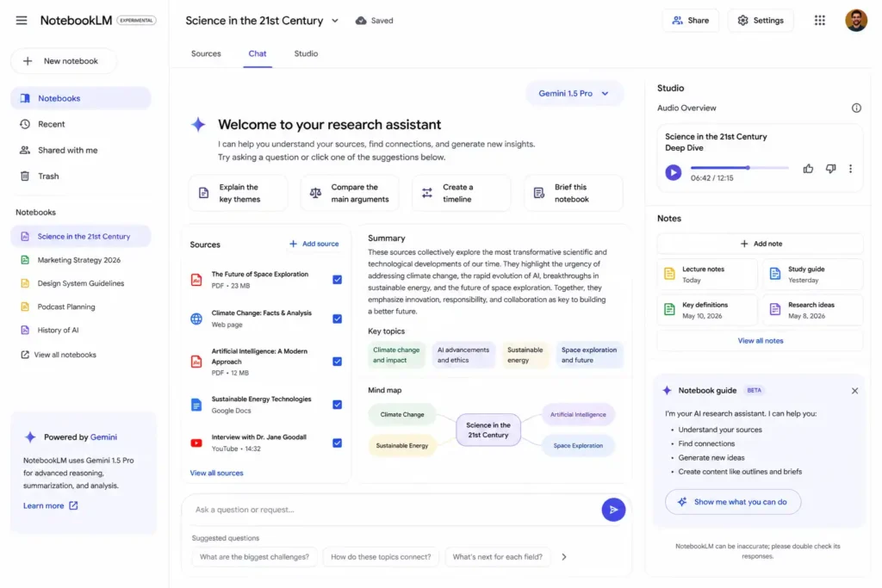The height and width of the screenshot is (588, 882).
Task: Uncheck The Future of Space Exploration source
Action: tap(337, 280)
